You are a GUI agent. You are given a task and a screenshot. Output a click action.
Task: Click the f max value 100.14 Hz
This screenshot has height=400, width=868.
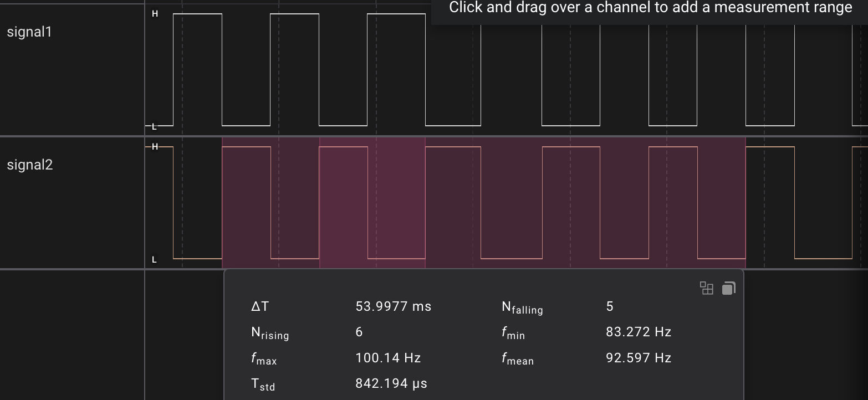[x=388, y=358]
